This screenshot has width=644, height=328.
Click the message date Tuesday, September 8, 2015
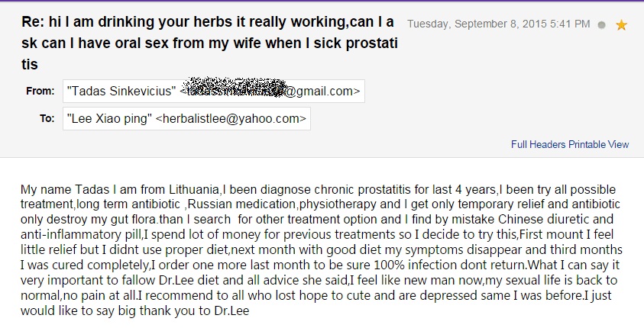477,24
